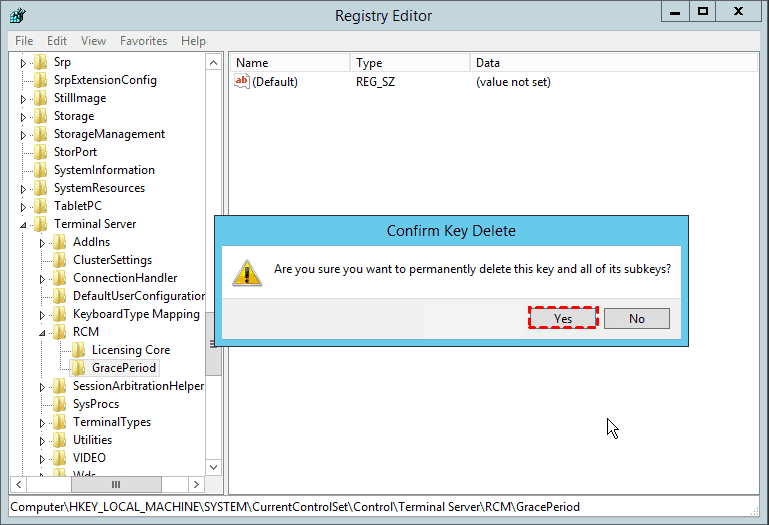This screenshot has width=769, height=525.
Task: Click the warning icon in the dialog
Action: 247,272
